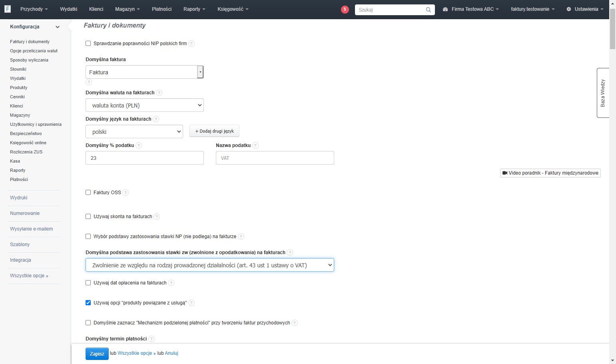The height and width of the screenshot is (364, 616).
Task: Open the Magazyn menu
Action: [x=128, y=9]
